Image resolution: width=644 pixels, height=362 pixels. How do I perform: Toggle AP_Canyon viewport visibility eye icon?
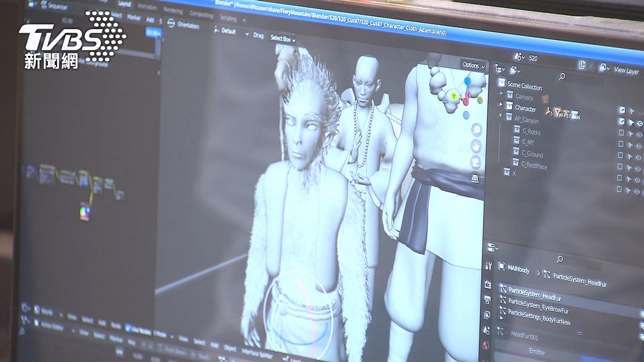[638, 121]
